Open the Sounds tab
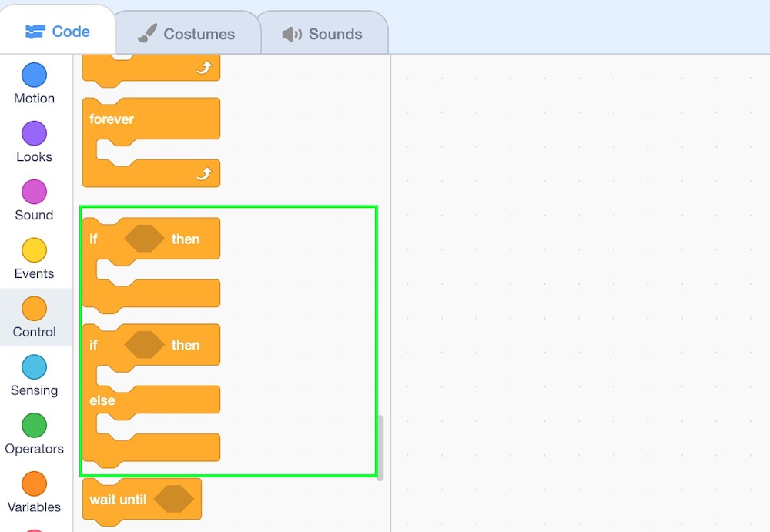 click(x=322, y=35)
